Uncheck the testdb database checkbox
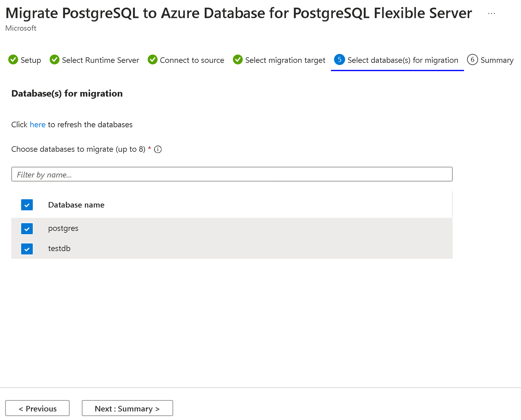521x420 pixels. click(27, 248)
